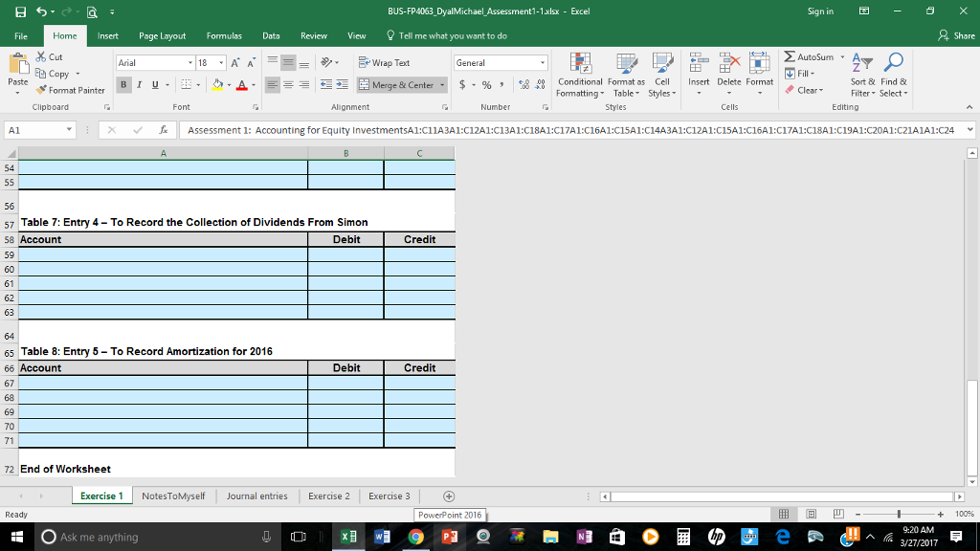Run AutoSum
Image resolution: width=980 pixels, height=551 pixels.
[x=809, y=56]
